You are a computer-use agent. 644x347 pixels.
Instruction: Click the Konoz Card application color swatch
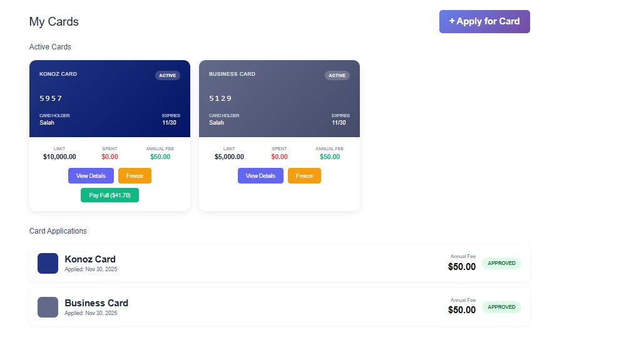48,263
